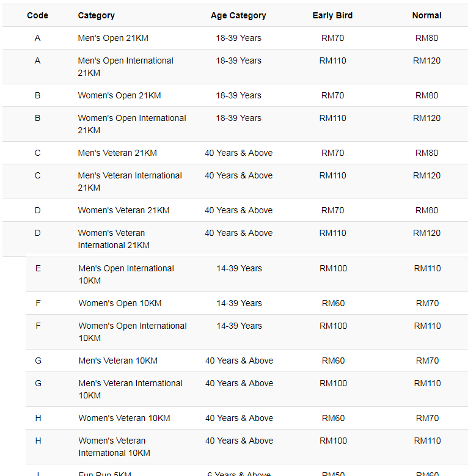Select the Men's Open 21KM category cell
468x476 pixels.
[113, 38]
